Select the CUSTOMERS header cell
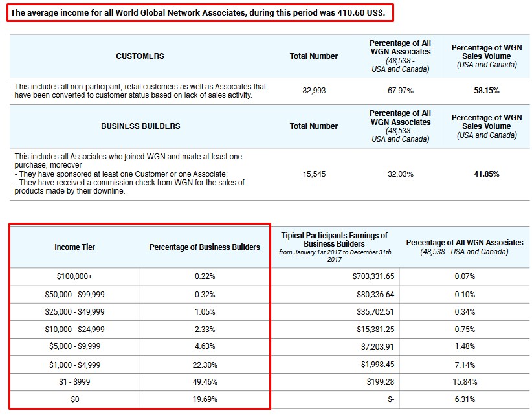The width and height of the screenshot is (532, 415). pyautogui.click(x=140, y=56)
